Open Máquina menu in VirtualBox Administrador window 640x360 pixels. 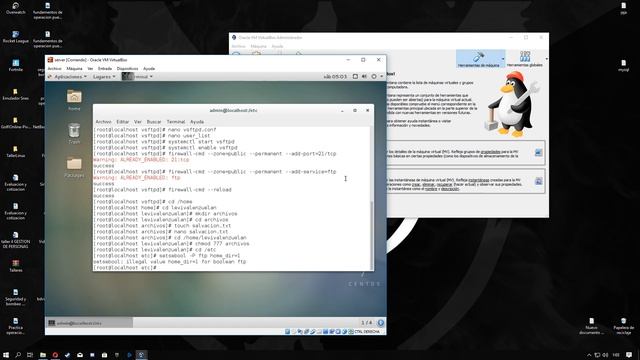258,46
